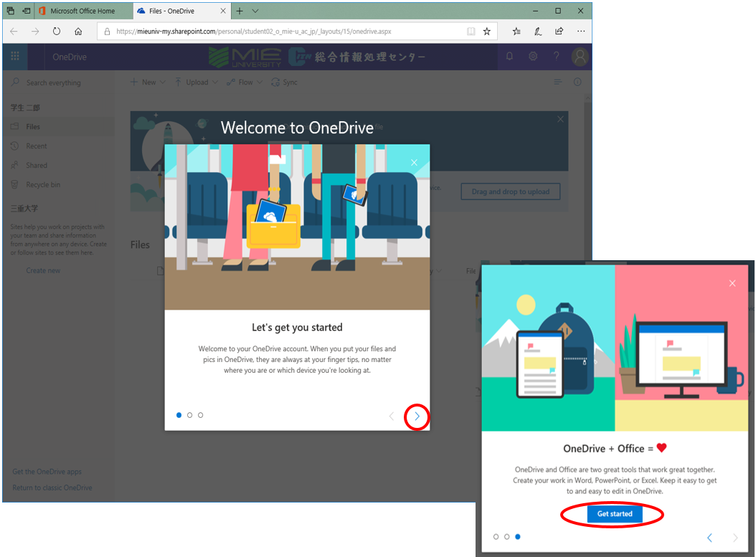Image resolution: width=756 pixels, height=557 pixels.
Task: Open the details pane info icon
Action: 577,82
